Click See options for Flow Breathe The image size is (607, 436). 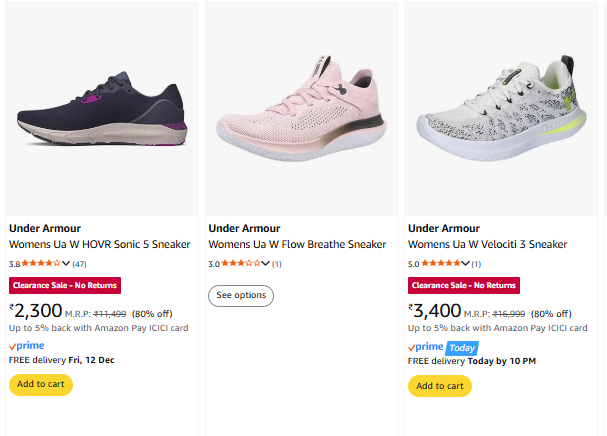click(x=241, y=295)
